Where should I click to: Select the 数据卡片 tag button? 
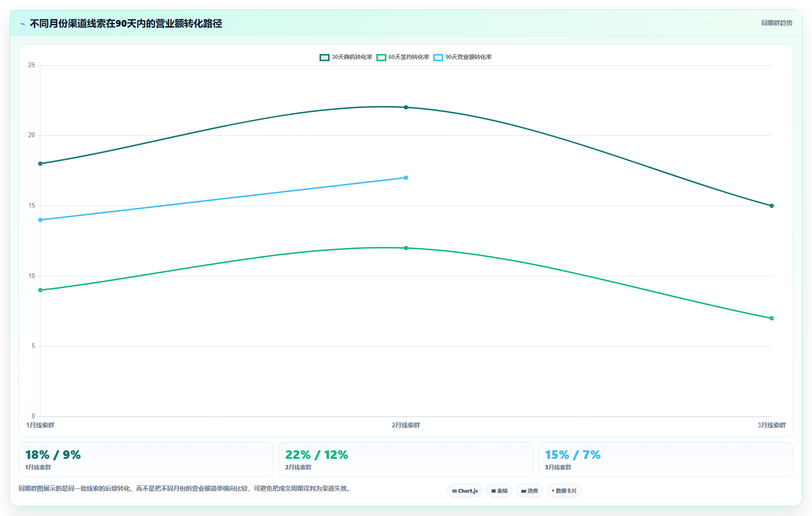point(564,491)
